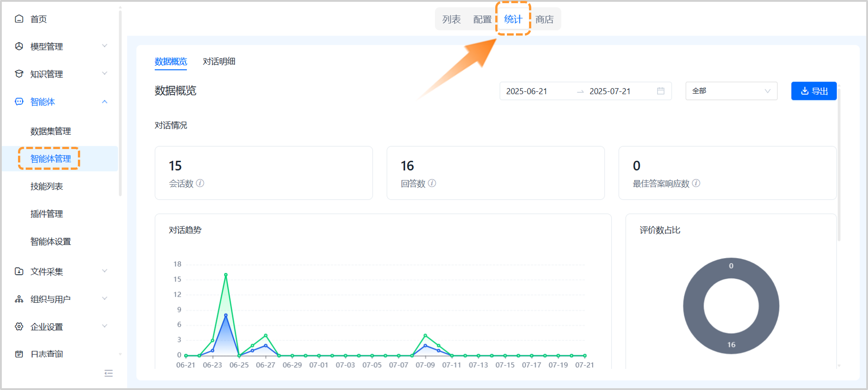Click the 企业设置 gear icon
The image size is (868, 390).
[x=19, y=327]
